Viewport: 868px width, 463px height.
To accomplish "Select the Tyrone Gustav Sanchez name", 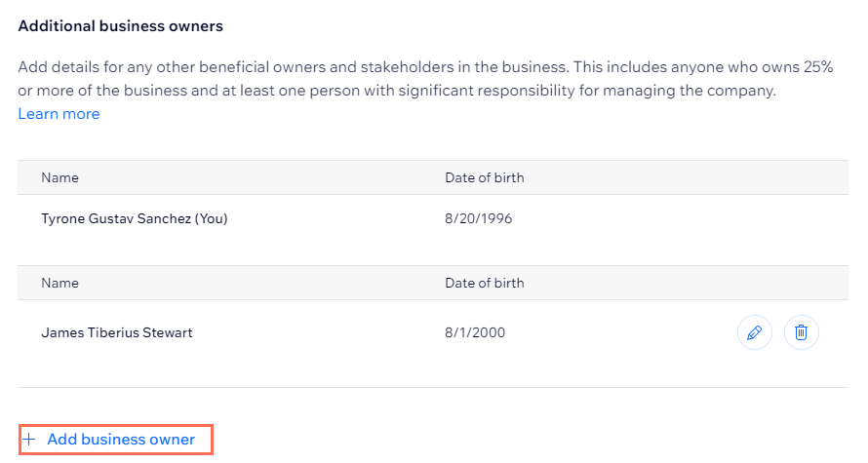I will pyautogui.click(x=116, y=218).
